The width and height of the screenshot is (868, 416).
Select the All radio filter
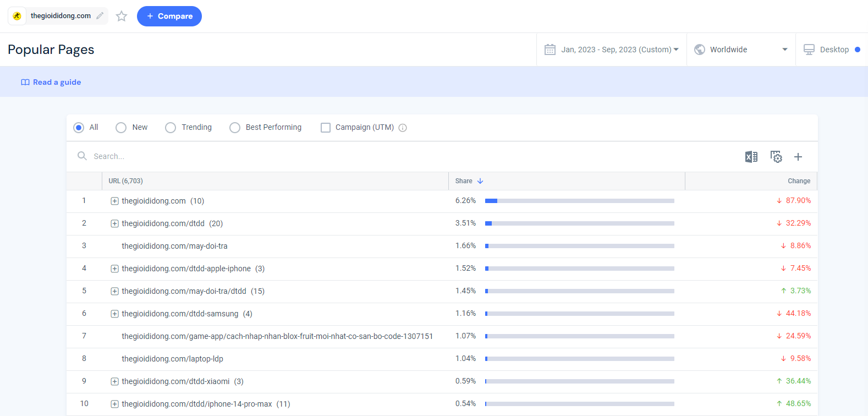(79, 127)
